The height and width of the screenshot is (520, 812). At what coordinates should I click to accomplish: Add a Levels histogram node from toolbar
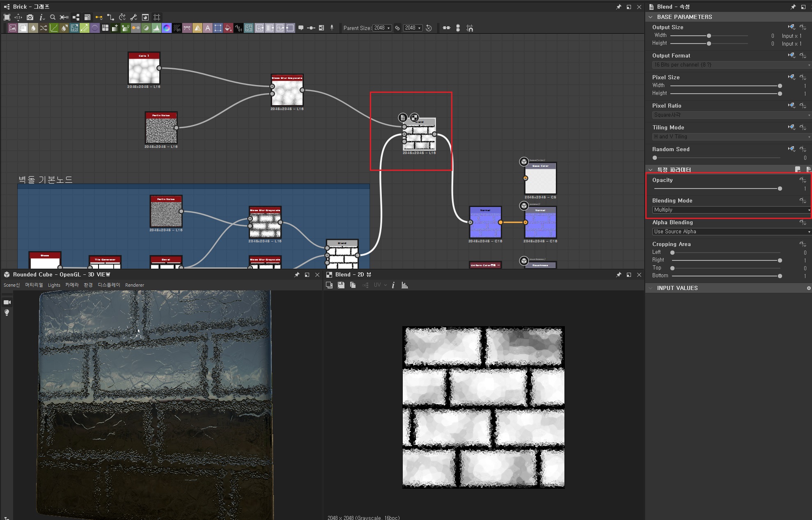coord(156,28)
